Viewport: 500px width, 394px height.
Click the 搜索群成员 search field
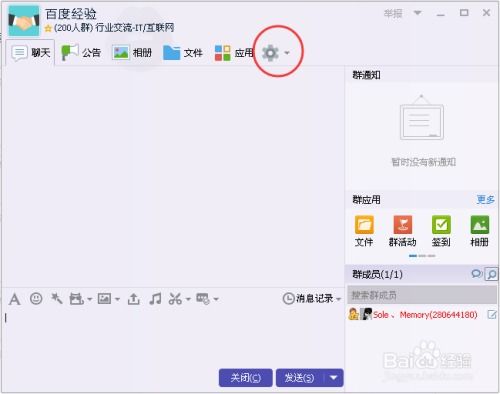pos(422,295)
